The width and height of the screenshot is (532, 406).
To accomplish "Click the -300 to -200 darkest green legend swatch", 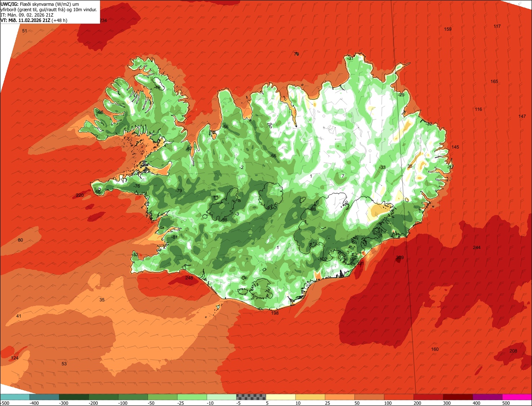I will pyautogui.click(x=74, y=397).
